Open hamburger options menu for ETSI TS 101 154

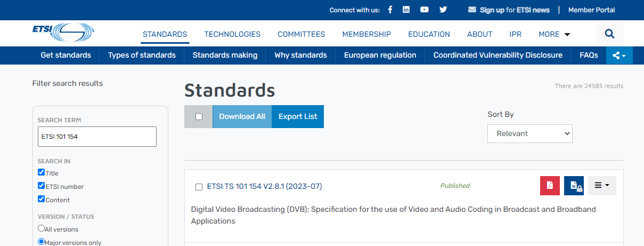(x=602, y=186)
